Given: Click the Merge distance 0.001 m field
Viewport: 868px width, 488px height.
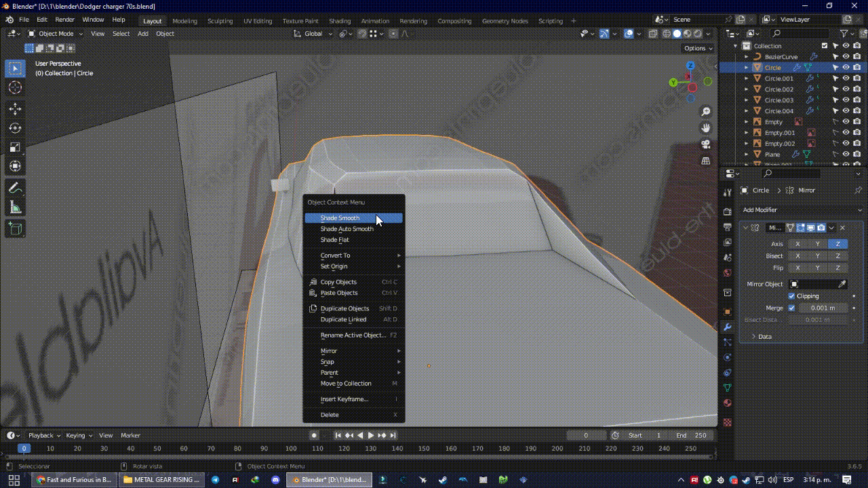Looking at the screenshot, I should (x=822, y=308).
